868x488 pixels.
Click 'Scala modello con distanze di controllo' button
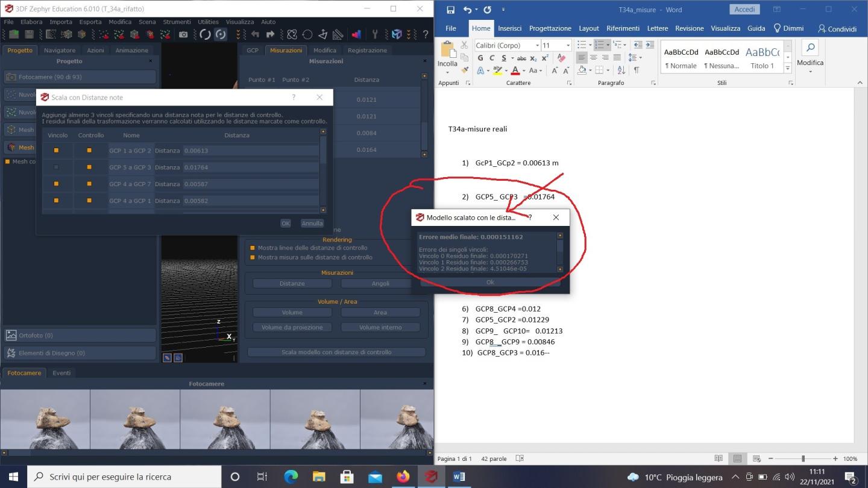point(336,352)
